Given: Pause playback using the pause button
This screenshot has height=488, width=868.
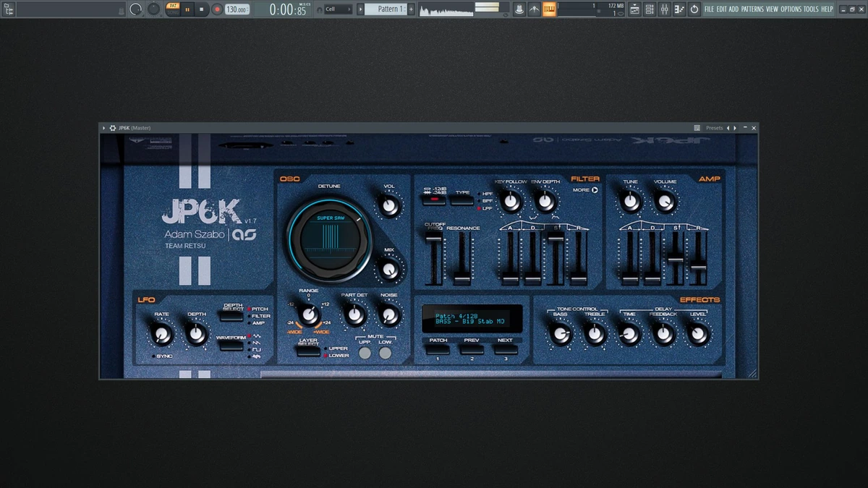Looking at the screenshot, I should 187,9.
